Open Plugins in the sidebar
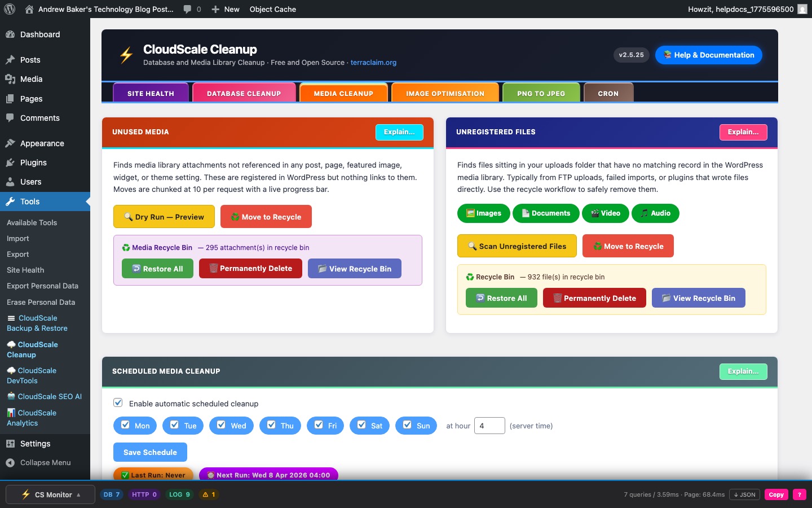This screenshot has height=508, width=812. (33, 163)
